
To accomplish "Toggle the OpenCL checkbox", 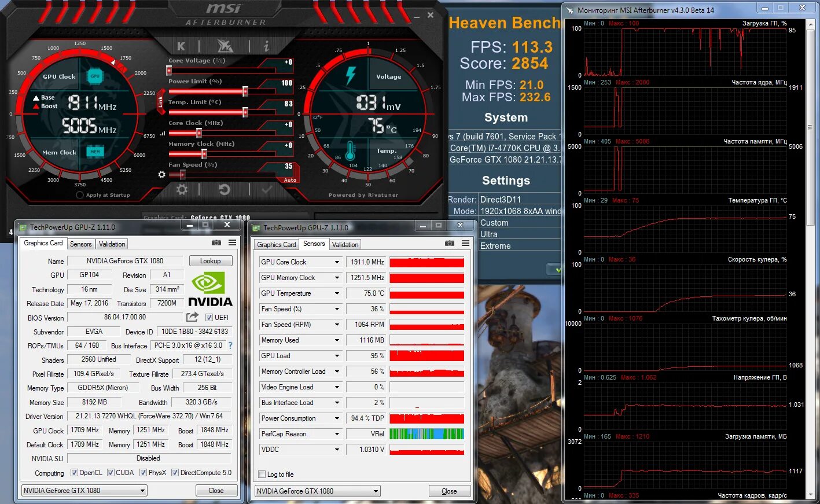I will [x=74, y=473].
